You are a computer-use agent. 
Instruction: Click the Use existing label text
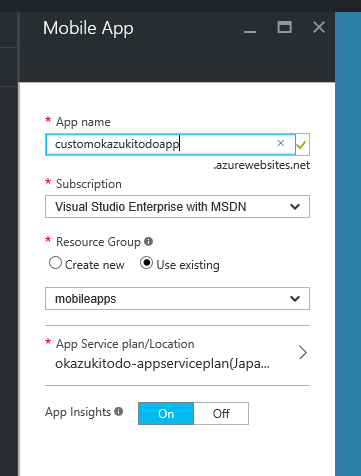click(x=188, y=265)
